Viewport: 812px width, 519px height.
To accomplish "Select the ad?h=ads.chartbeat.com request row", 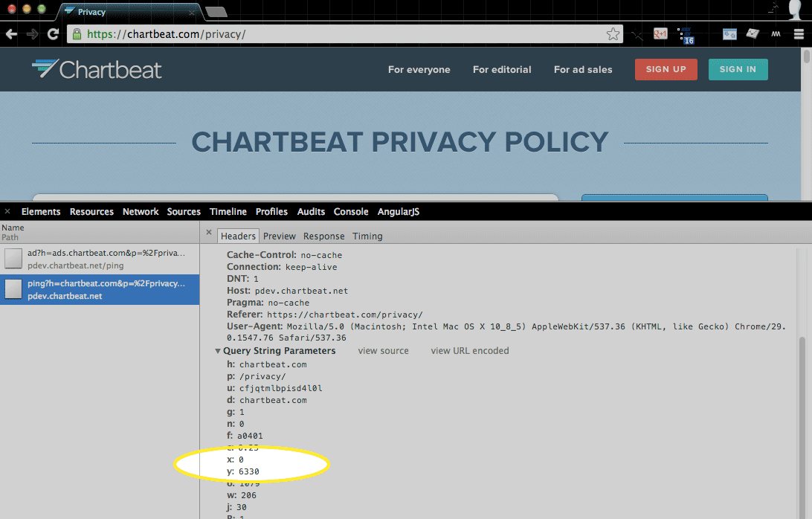I will click(x=100, y=259).
